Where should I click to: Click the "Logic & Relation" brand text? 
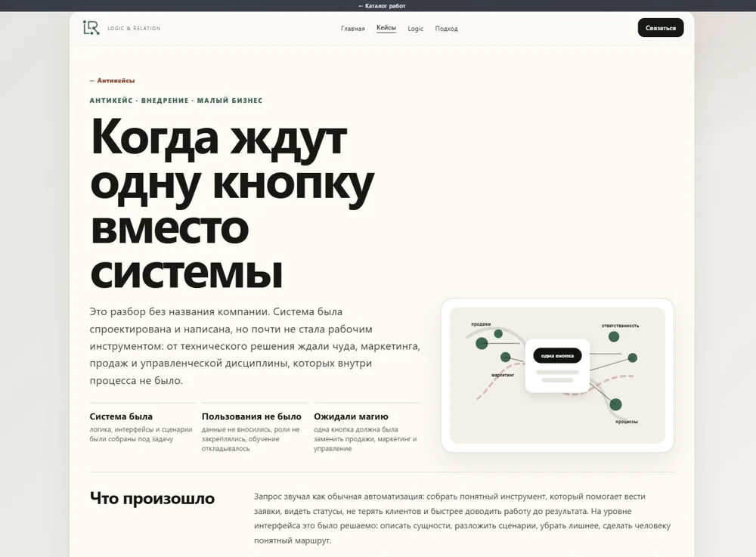coord(134,29)
